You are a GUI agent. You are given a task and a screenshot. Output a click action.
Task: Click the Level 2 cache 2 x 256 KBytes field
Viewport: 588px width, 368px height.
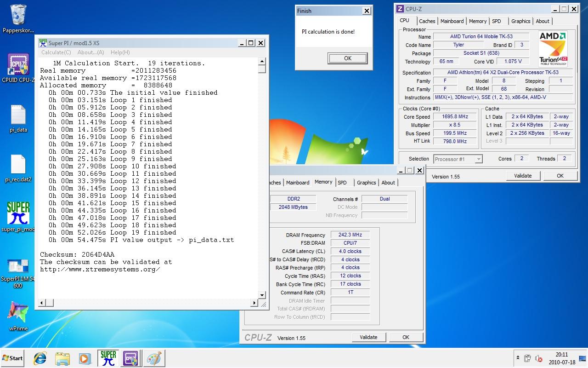tap(527, 133)
